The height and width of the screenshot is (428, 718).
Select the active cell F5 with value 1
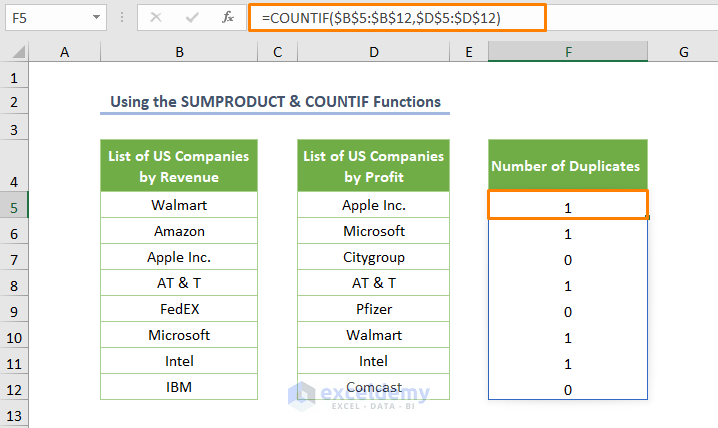coord(567,207)
